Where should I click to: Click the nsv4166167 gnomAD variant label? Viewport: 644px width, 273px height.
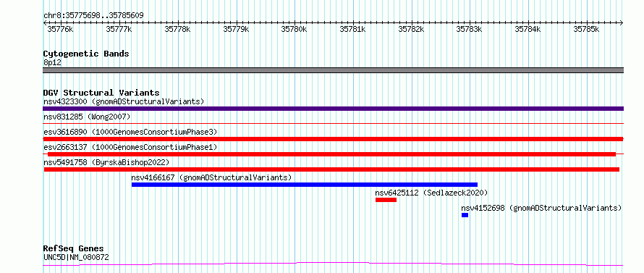[x=211, y=177]
